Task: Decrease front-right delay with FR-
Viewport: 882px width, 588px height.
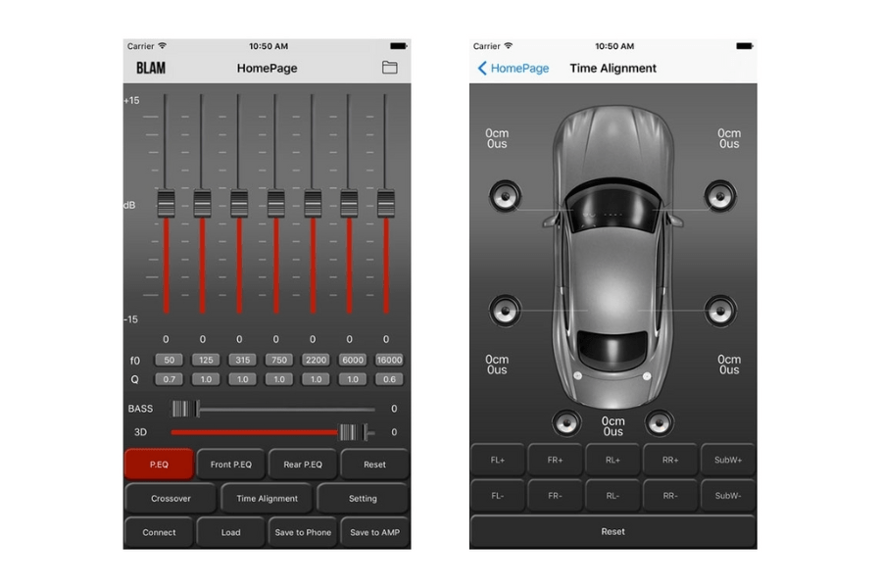Action: click(556, 496)
